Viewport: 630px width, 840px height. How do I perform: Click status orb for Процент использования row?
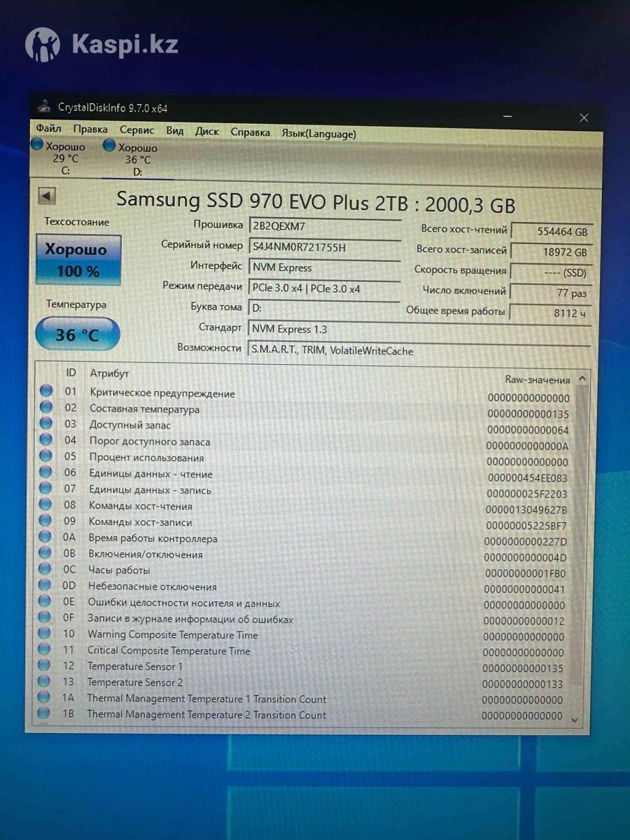pyautogui.click(x=46, y=456)
